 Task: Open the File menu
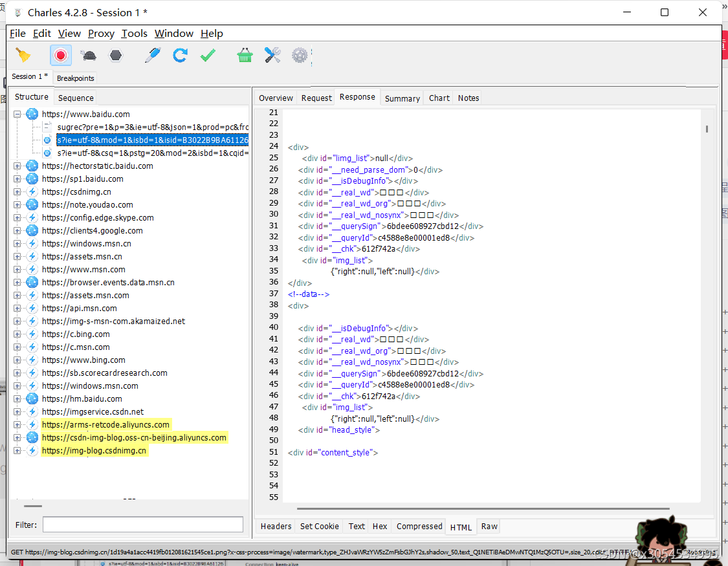click(x=17, y=34)
